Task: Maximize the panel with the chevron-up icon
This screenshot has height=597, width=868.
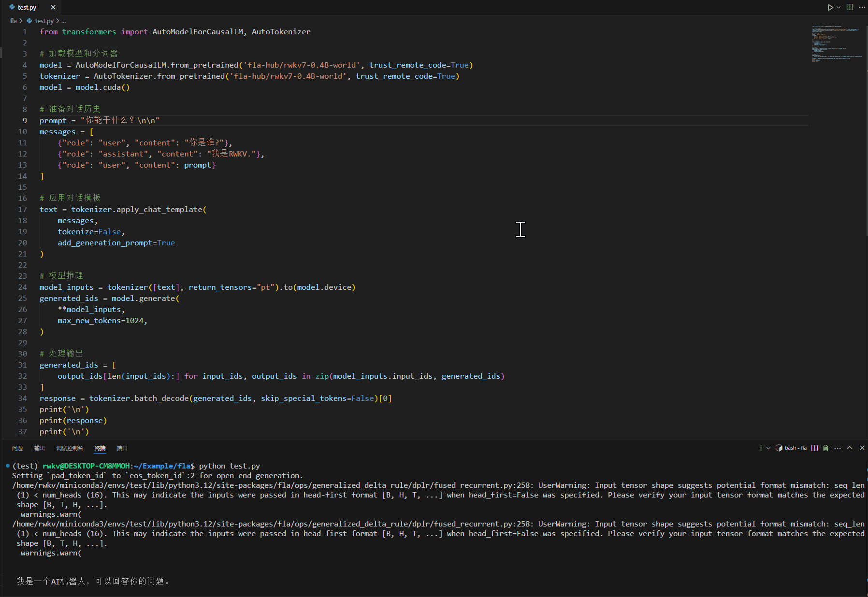Action: [x=850, y=448]
